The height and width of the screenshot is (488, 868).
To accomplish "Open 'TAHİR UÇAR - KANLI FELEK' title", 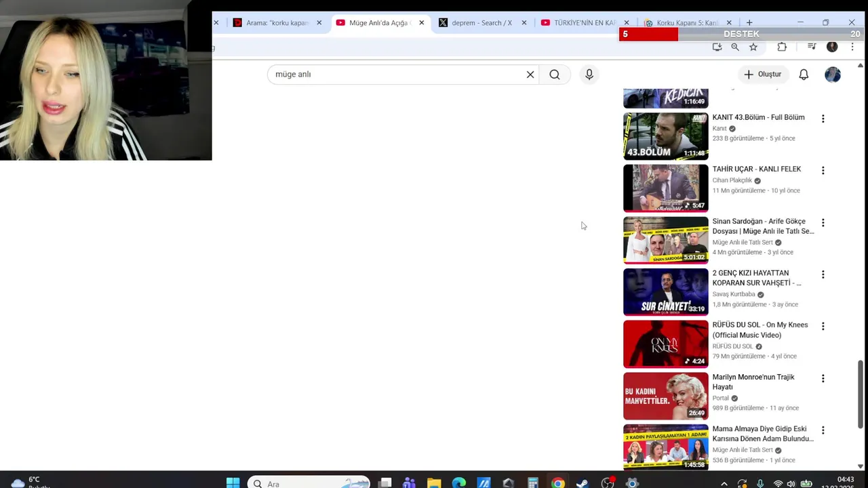I will click(x=756, y=169).
